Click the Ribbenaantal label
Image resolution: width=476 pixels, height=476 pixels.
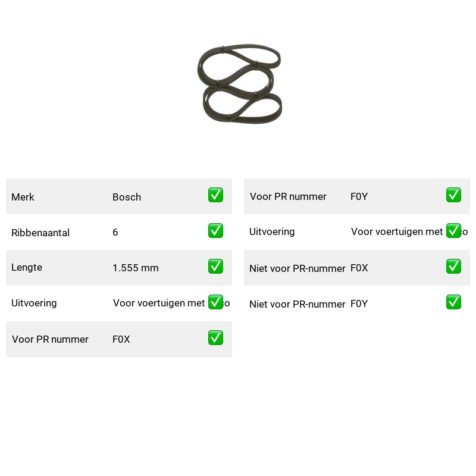[40, 233]
